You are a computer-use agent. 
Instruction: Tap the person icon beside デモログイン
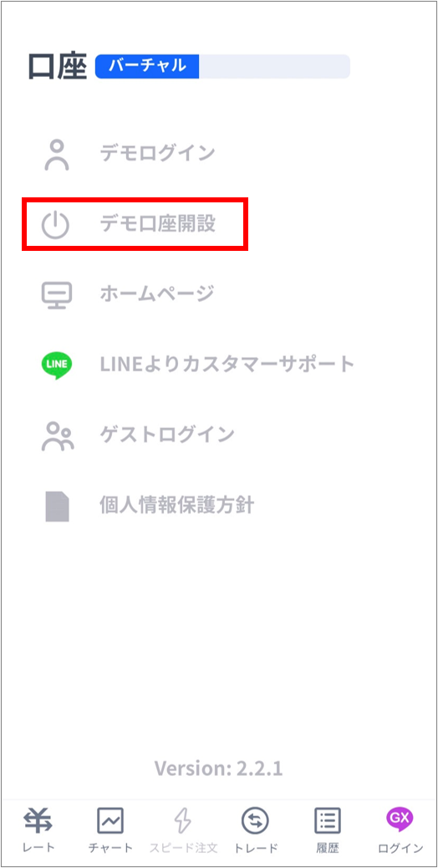tap(57, 155)
